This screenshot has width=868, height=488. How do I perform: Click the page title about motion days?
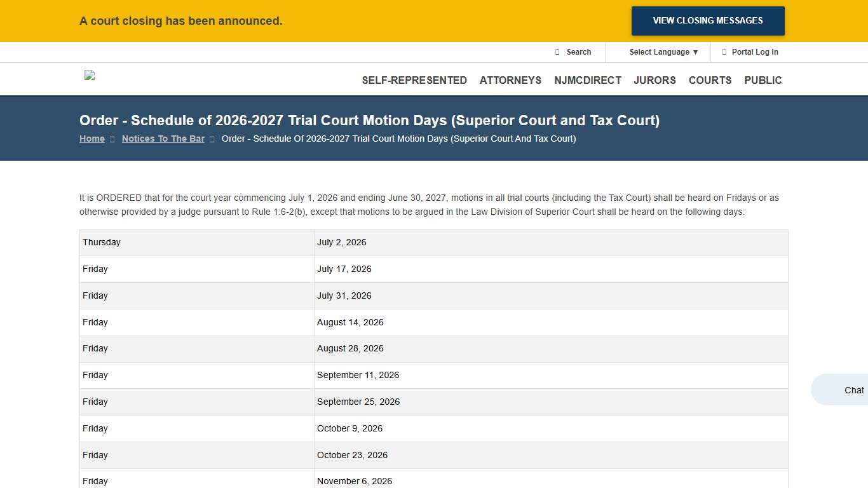point(369,120)
